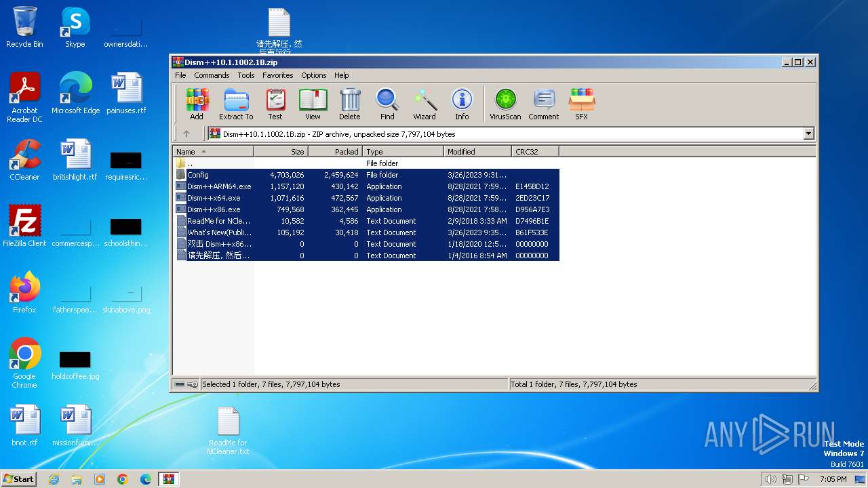Screen dimensions: 868x488
Task: Click the 7:05 PM system clock
Action: [833, 479]
